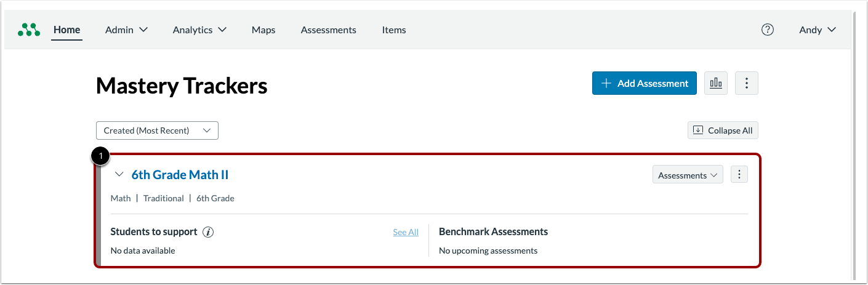
Task: Click the Collapse All button
Action: pyautogui.click(x=723, y=130)
